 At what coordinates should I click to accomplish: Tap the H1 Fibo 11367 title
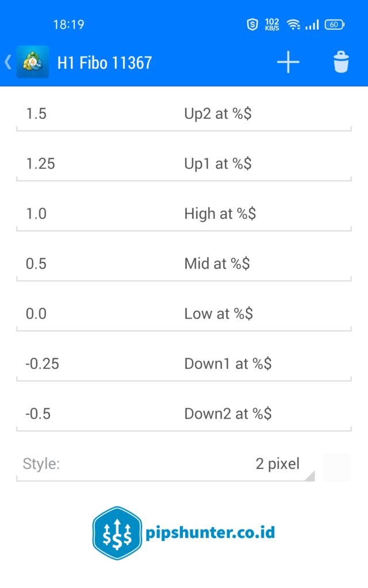105,62
